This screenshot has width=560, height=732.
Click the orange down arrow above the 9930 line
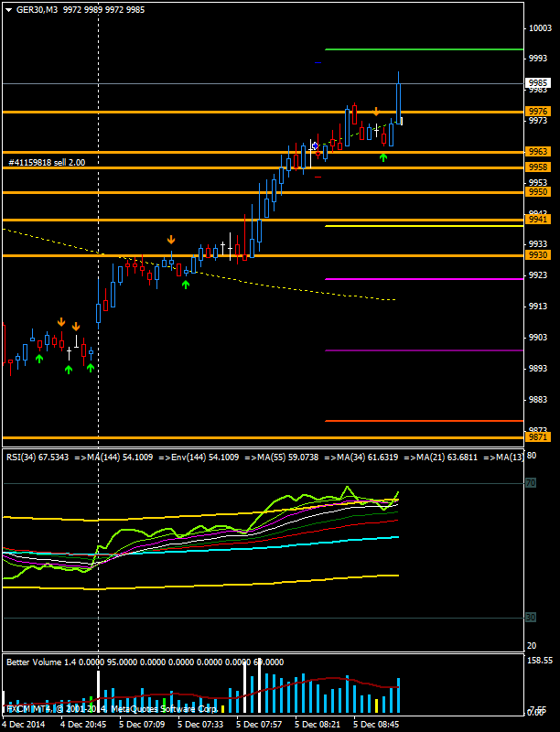[171, 240]
